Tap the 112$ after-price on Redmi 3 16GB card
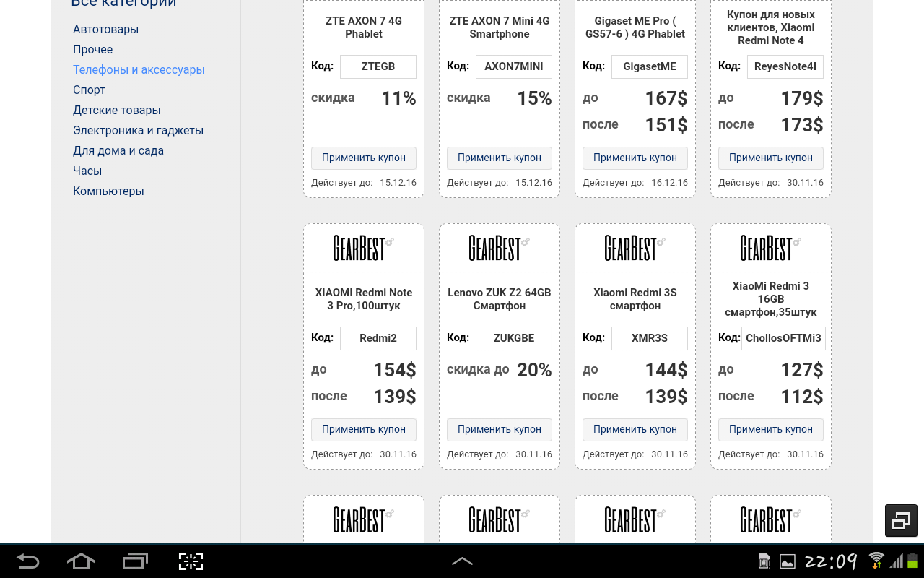Screen dimensions: 924x578 tap(802, 397)
